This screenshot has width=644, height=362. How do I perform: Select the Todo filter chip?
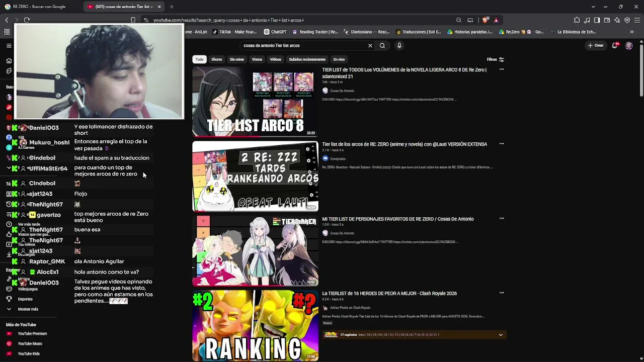point(200,59)
